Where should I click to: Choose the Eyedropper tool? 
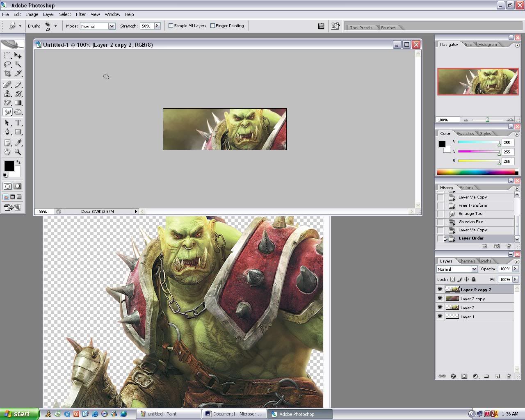pyautogui.click(x=18, y=143)
